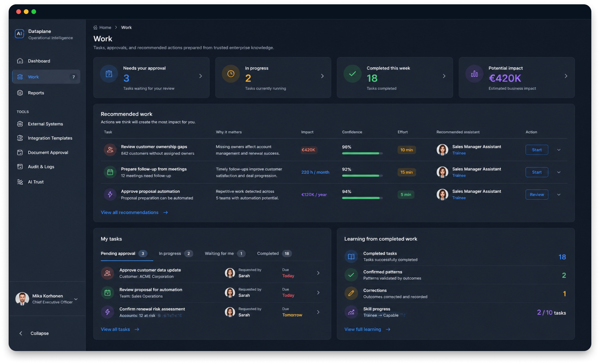Click the €120K / year impact value
Viewport: 600px width, 364px height.
point(314,195)
